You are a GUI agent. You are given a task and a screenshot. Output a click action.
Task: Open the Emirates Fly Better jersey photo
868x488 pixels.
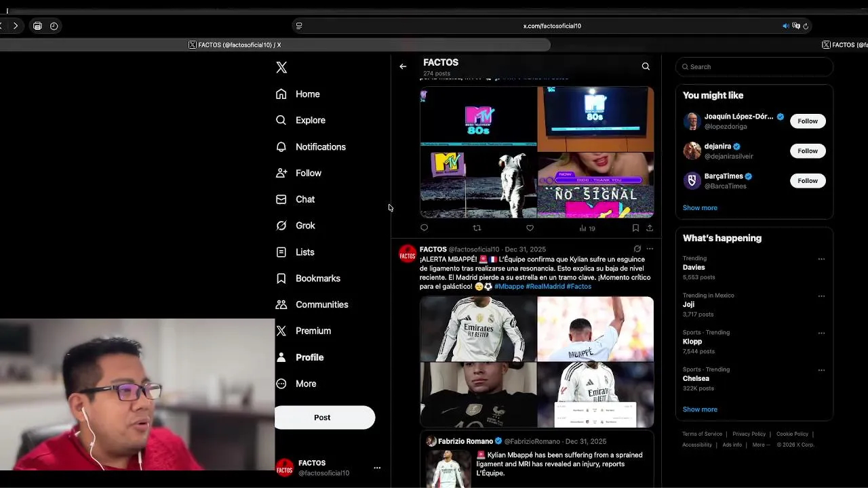tap(478, 329)
